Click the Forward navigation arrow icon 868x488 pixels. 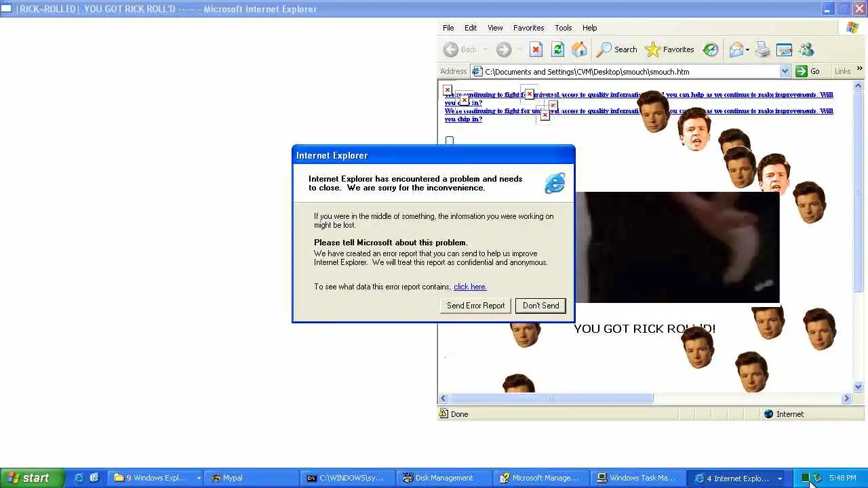(503, 49)
